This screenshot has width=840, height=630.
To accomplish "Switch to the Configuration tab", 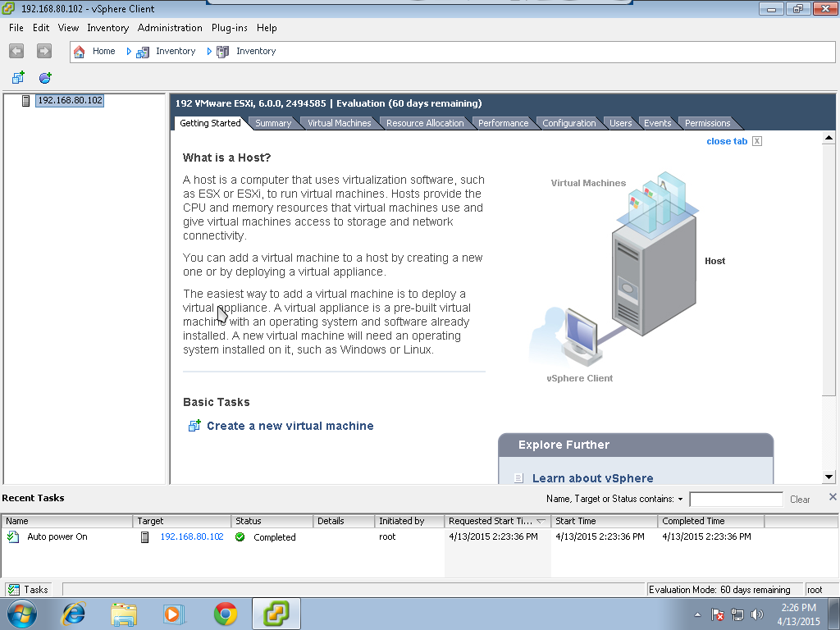I will pyautogui.click(x=569, y=123).
